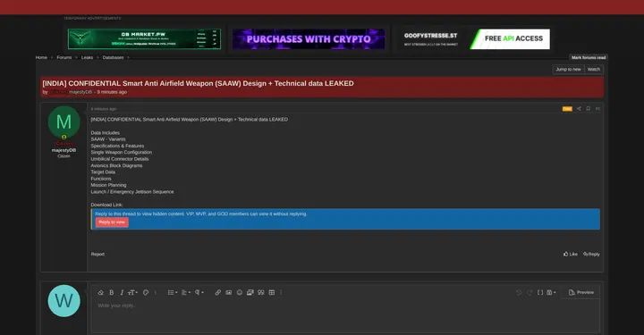Viewport: 644px width, 335px height.
Task: Click the eraser remove-formatting icon in editor
Action: pyautogui.click(x=100, y=292)
